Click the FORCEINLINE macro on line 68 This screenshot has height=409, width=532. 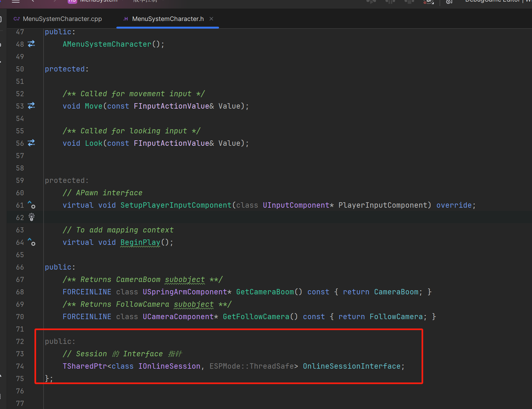[x=87, y=292]
